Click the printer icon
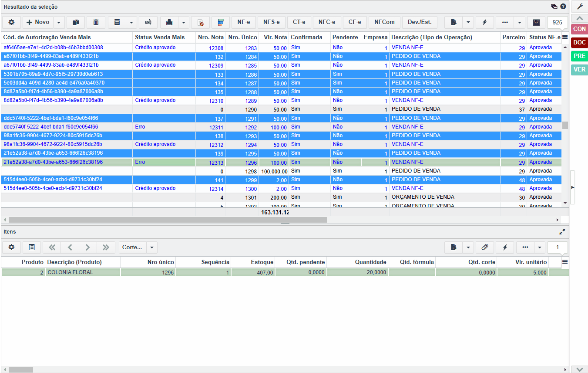588x373 pixels. [x=169, y=22]
